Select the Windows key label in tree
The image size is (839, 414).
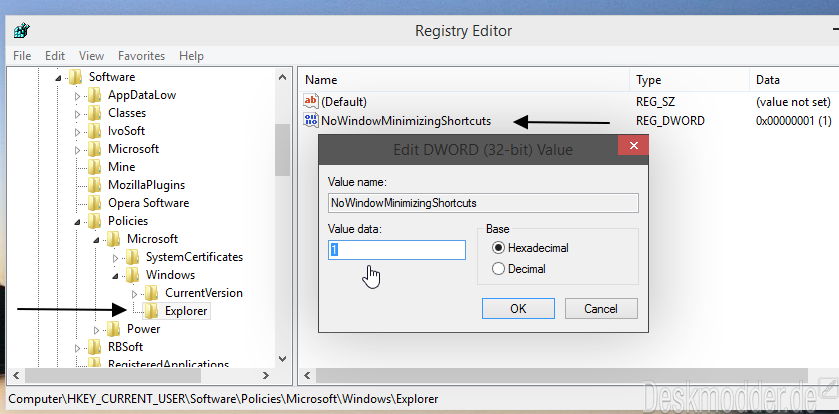pos(171,275)
